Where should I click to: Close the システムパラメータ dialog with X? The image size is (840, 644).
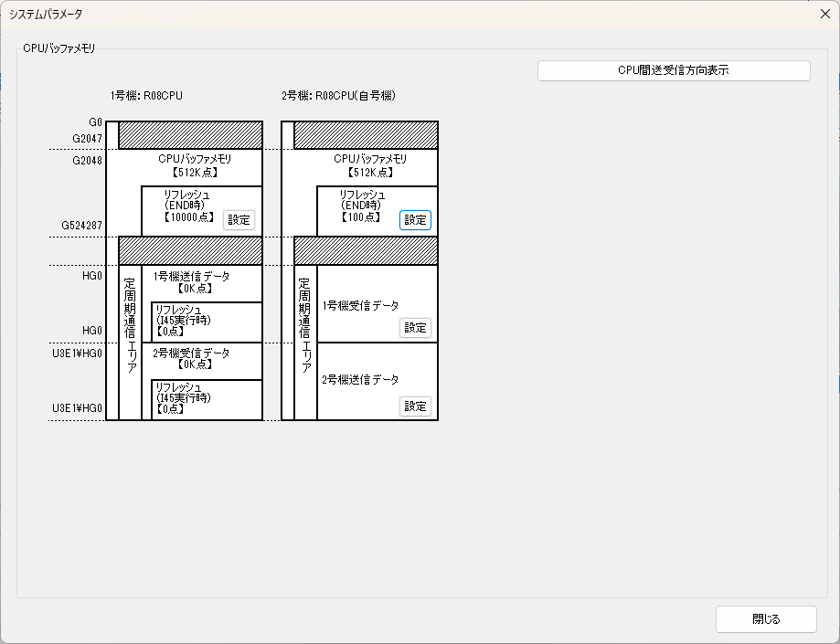click(824, 14)
